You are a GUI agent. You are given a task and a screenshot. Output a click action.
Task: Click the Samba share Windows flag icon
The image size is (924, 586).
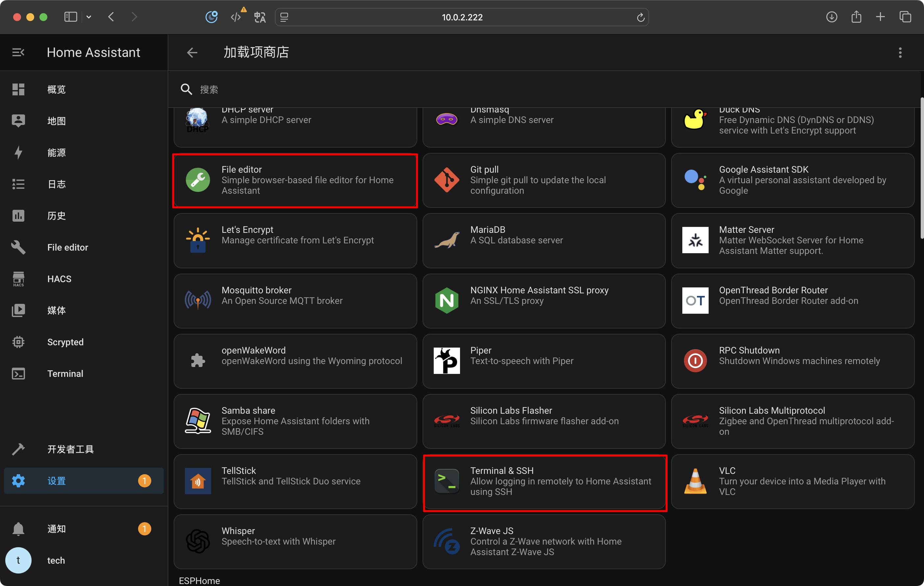coord(198,421)
